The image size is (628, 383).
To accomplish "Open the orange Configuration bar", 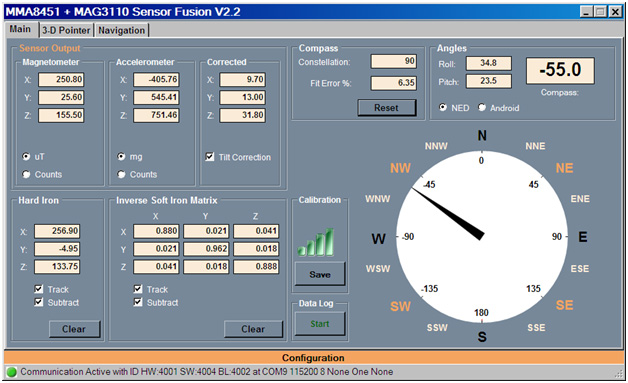I will (x=313, y=358).
